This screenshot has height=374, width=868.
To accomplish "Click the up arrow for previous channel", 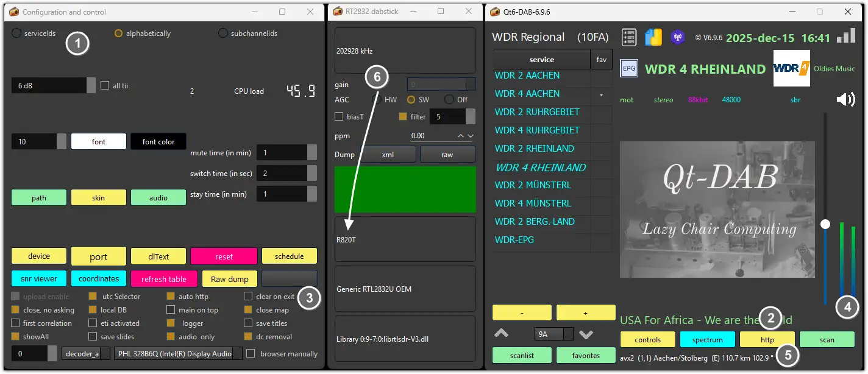I will [x=501, y=333].
